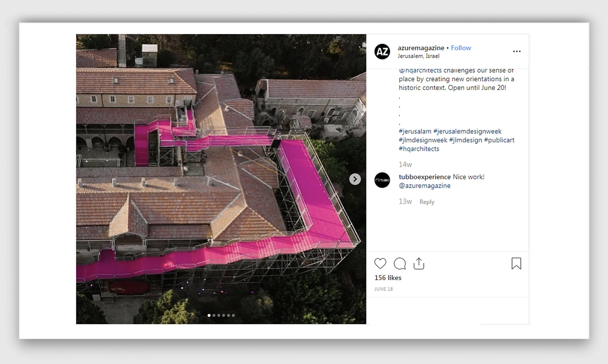
Task: Open the three-dot more options menu
Action: pyautogui.click(x=517, y=51)
